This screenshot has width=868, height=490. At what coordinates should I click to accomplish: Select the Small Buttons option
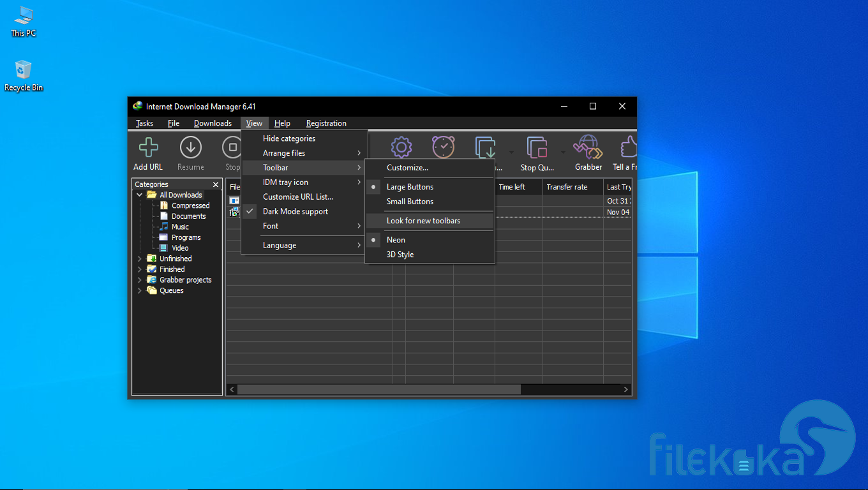click(x=430, y=202)
